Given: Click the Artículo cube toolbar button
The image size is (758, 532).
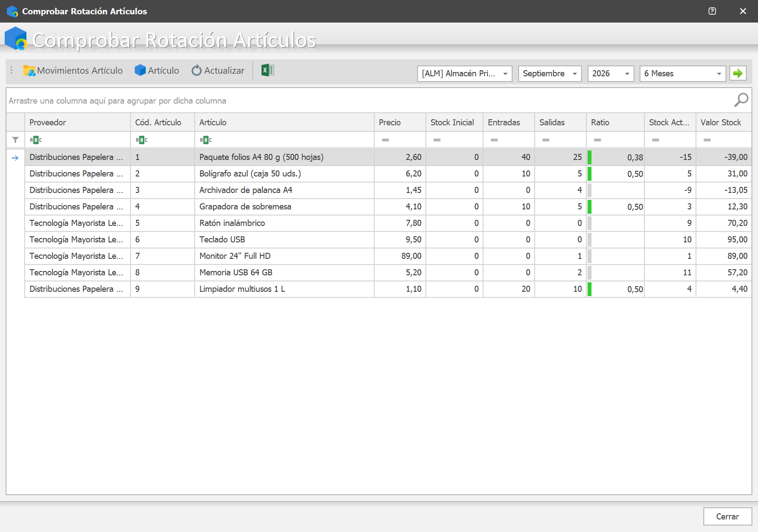Looking at the screenshot, I should 157,71.
